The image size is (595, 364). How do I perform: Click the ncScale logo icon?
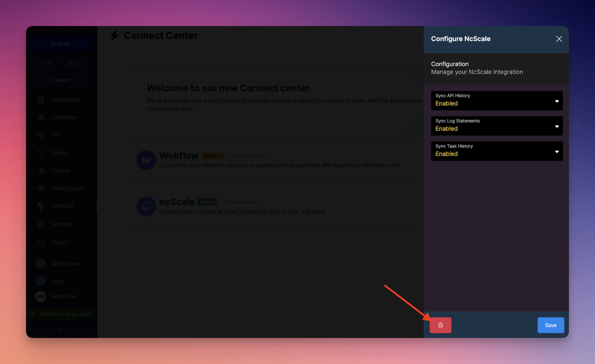pyautogui.click(x=146, y=206)
